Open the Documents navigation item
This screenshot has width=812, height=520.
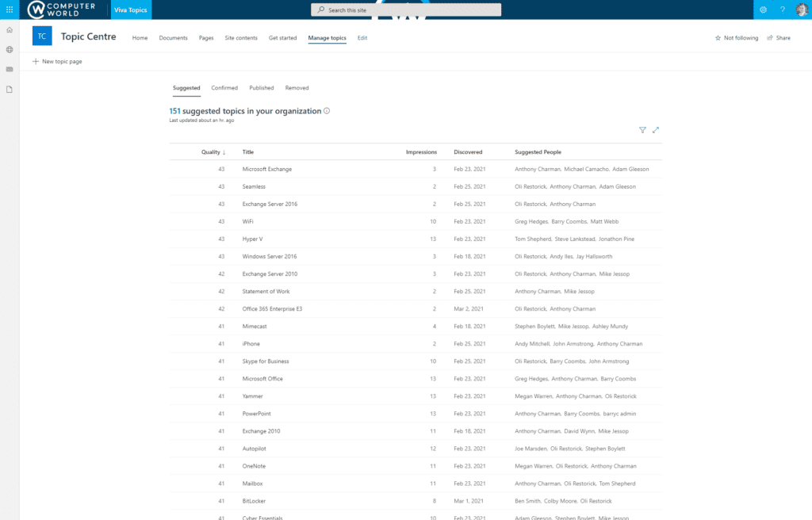coord(173,38)
